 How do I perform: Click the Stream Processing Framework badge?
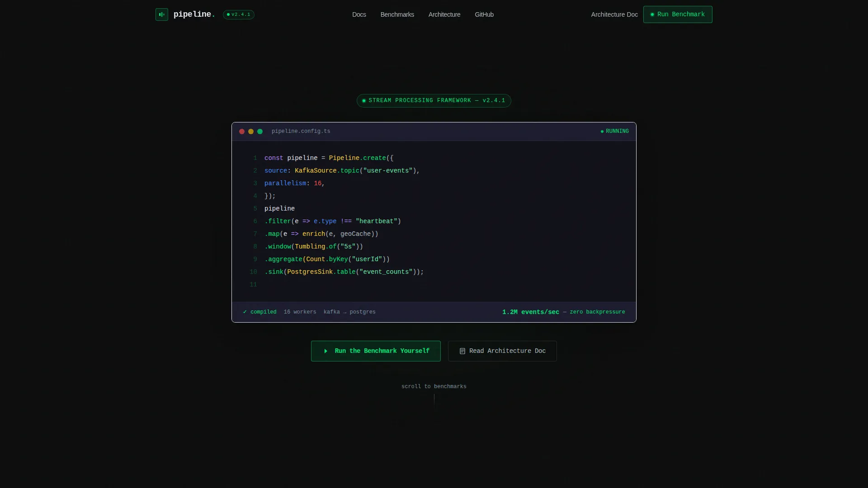pos(434,101)
